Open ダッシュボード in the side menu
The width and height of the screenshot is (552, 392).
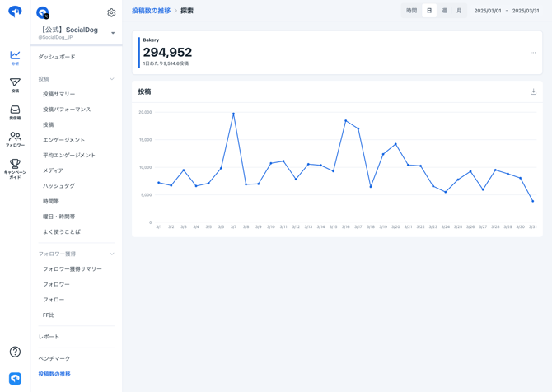(x=57, y=57)
